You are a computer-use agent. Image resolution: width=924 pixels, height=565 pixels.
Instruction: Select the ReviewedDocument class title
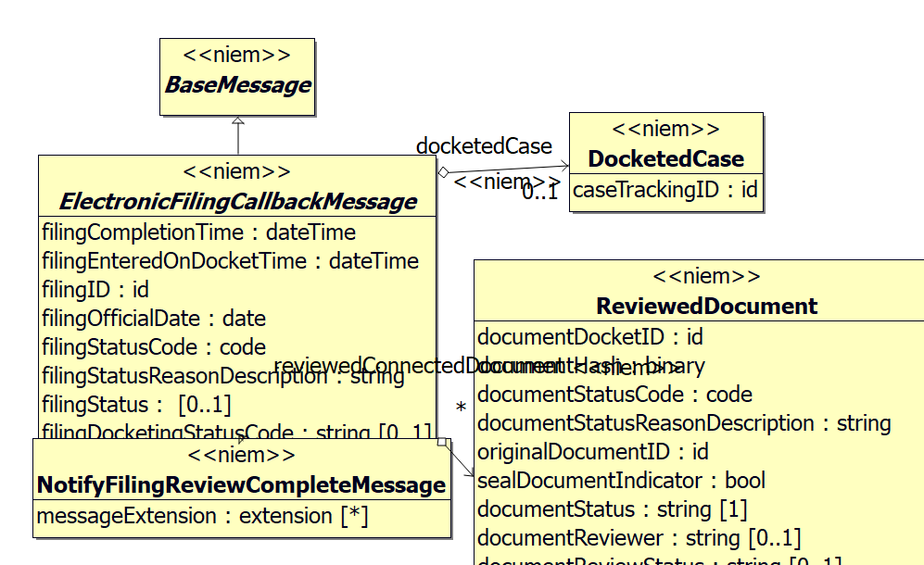tap(706, 306)
